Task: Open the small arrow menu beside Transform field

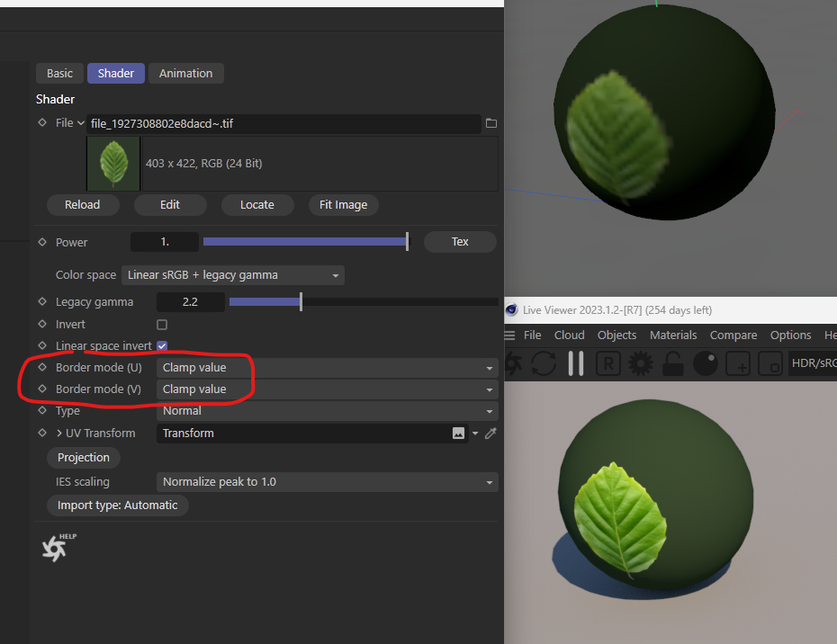Action: [475, 434]
